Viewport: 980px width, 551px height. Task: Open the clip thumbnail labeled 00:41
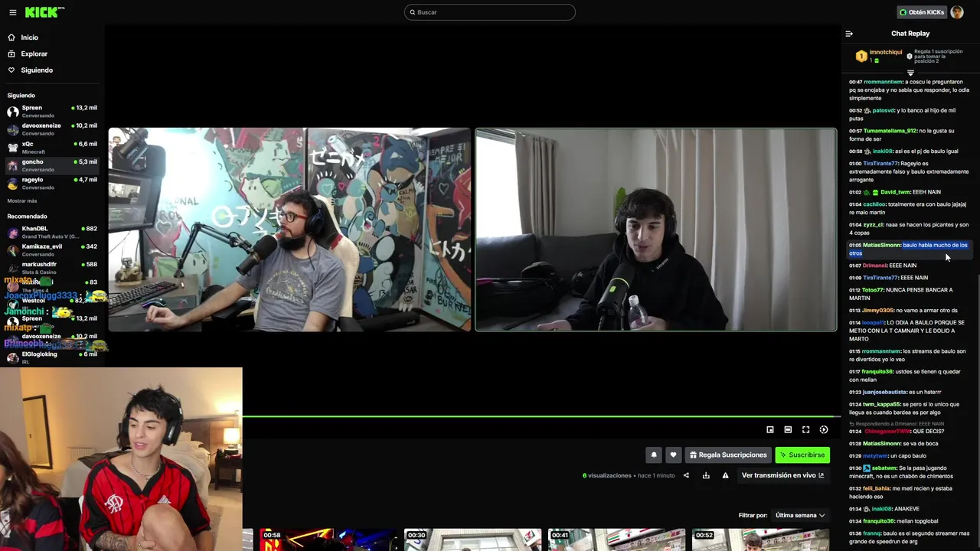(616, 540)
